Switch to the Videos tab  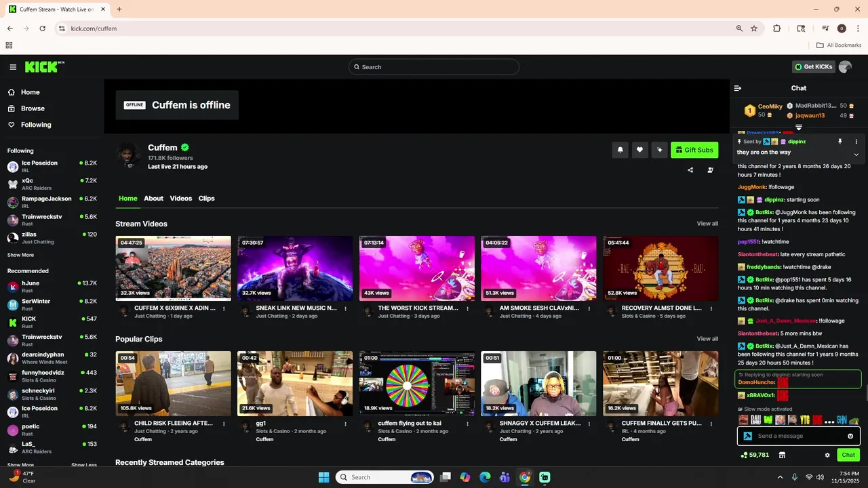click(x=181, y=198)
